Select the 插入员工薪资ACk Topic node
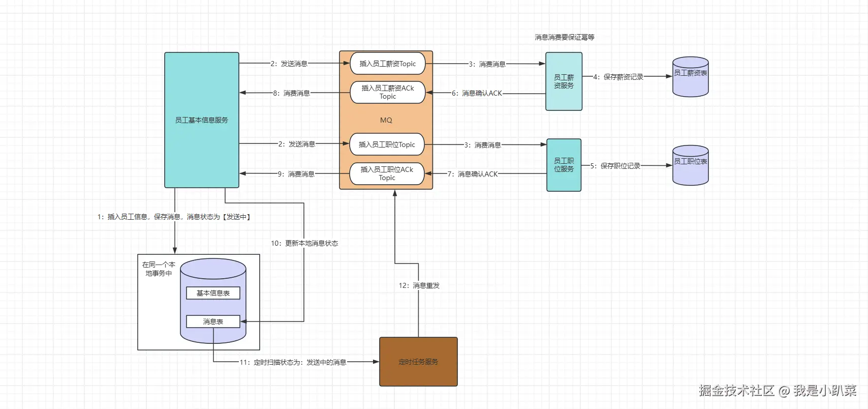868x409 pixels. [387, 92]
